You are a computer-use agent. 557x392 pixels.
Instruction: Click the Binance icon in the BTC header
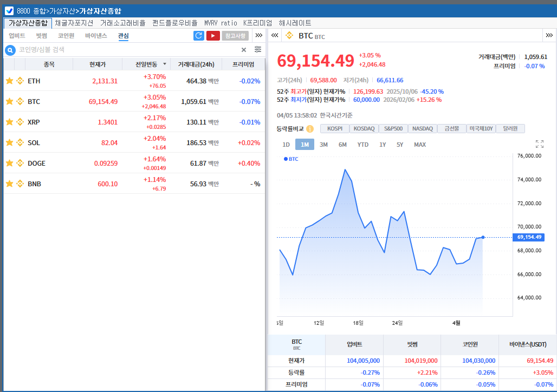(289, 36)
